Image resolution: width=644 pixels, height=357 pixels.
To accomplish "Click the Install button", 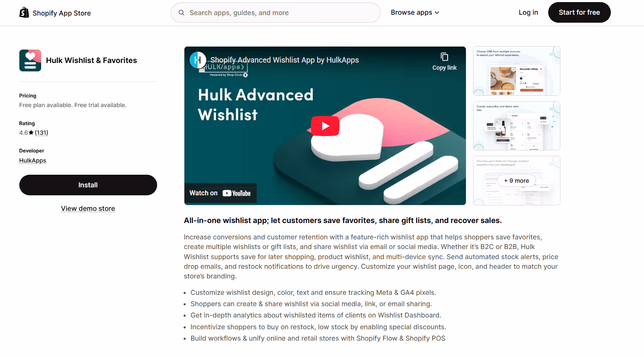I will pyautogui.click(x=88, y=185).
